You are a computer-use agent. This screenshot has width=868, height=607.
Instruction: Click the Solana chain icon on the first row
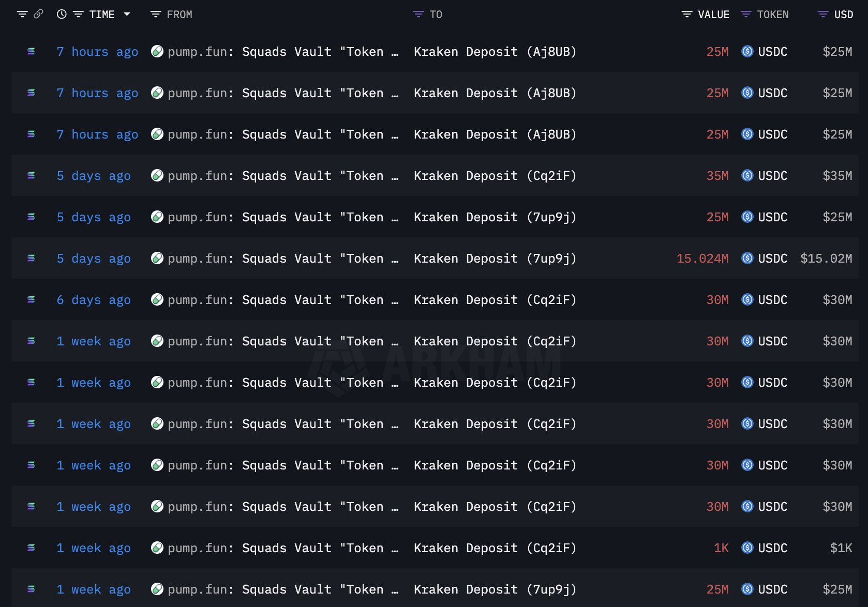pyautogui.click(x=31, y=51)
